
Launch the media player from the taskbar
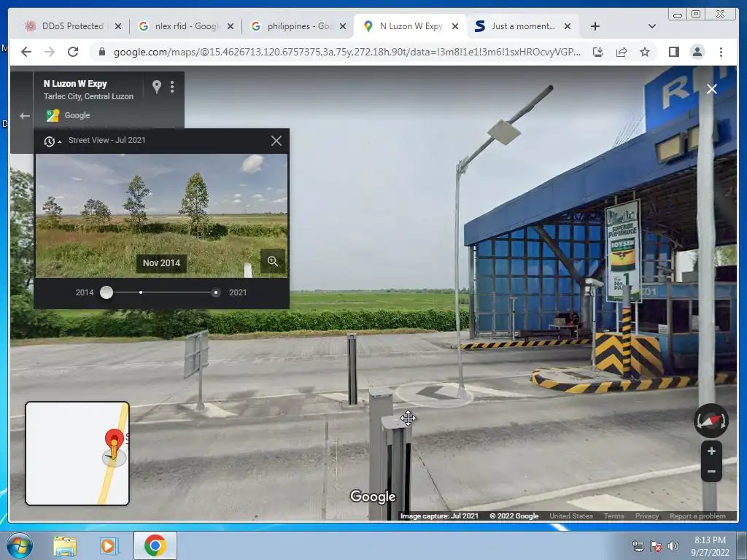109,546
